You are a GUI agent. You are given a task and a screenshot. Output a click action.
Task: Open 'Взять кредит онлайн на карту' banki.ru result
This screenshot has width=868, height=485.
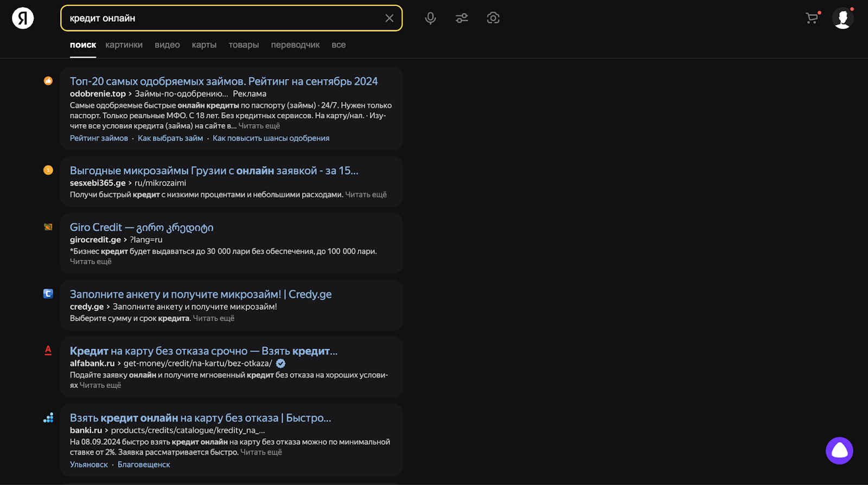(x=200, y=418)
